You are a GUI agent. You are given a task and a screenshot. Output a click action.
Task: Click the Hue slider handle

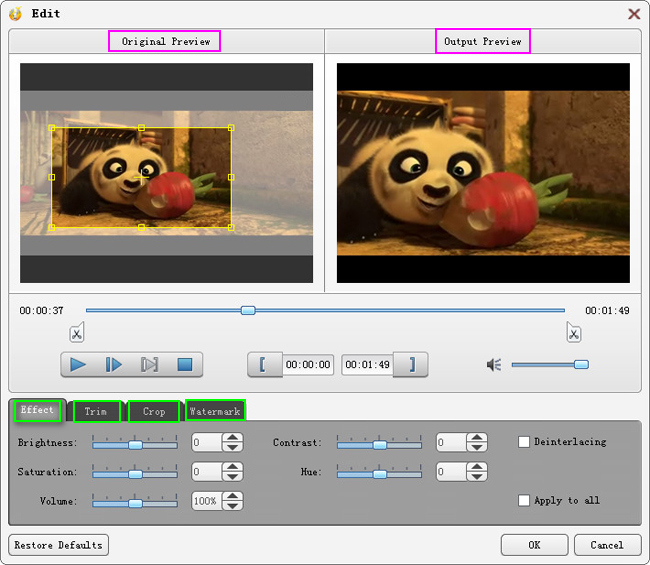pos(380,474)
